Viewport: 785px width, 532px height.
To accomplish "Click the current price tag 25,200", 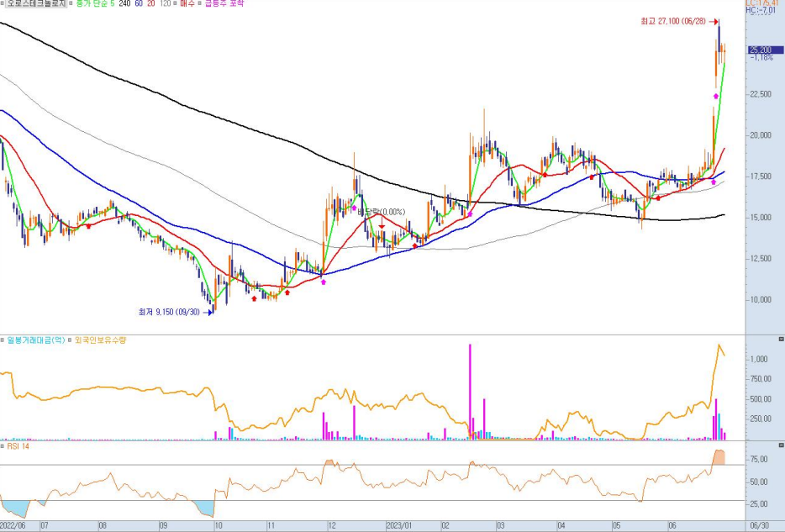I will pyautogui.click(x=766, y=50).
